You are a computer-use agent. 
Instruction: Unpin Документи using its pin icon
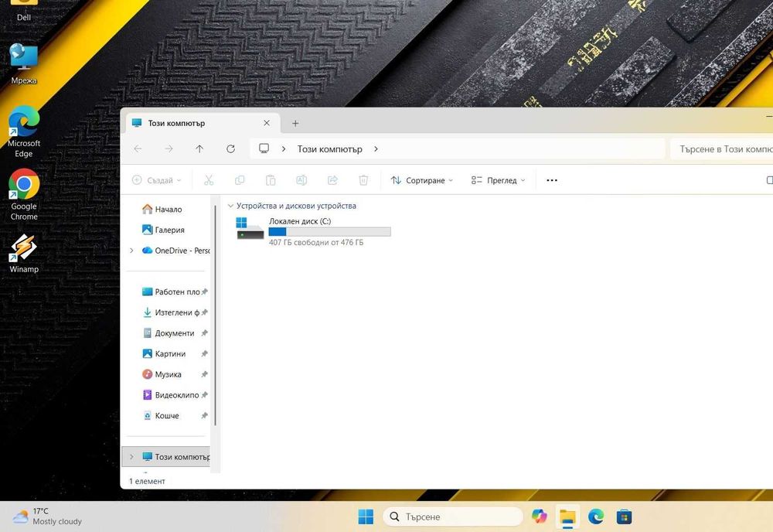coord(204,333)
